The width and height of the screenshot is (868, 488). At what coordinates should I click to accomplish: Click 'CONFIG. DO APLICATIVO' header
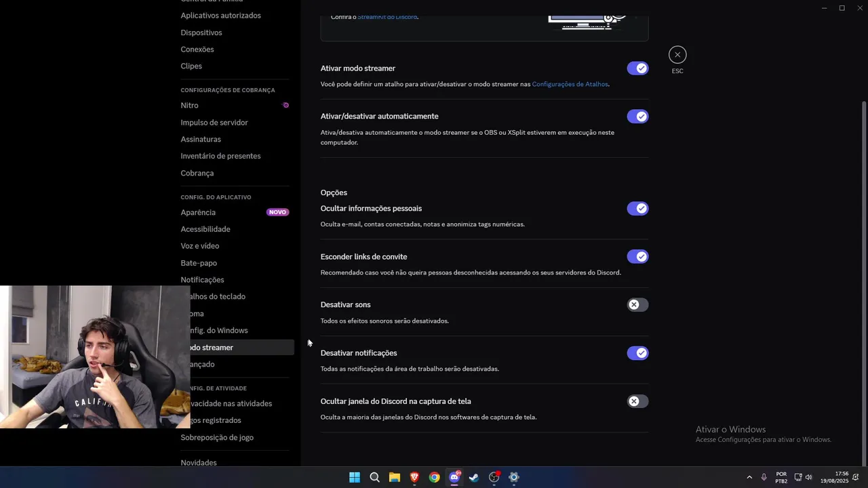(216, 197)
